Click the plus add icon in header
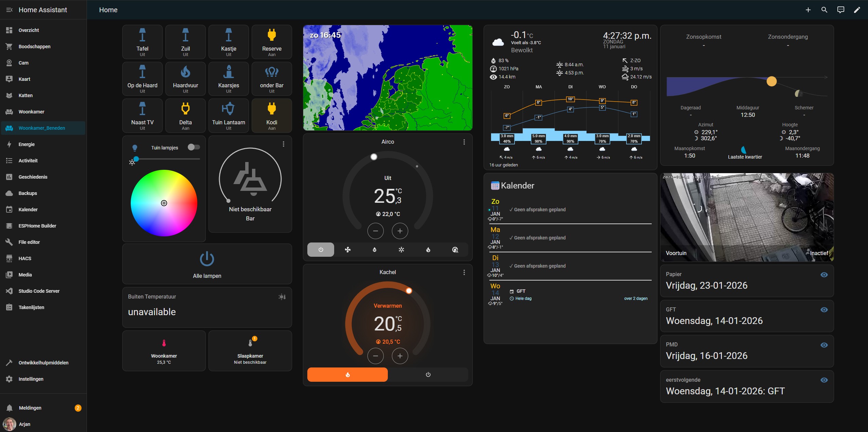Screen dimensions: 868x432 click(x=808, y=10)
